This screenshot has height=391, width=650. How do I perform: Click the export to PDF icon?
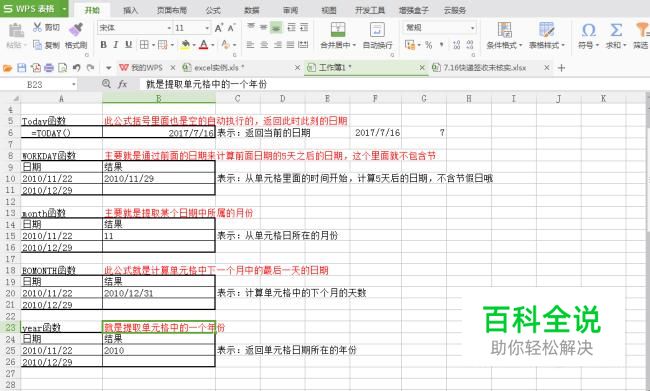[x=35, y=68]
